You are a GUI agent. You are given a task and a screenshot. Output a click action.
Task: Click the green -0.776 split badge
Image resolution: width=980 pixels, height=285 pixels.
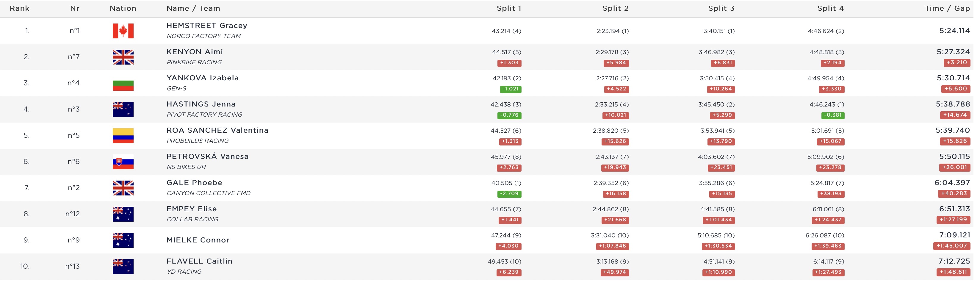point(509,115)
